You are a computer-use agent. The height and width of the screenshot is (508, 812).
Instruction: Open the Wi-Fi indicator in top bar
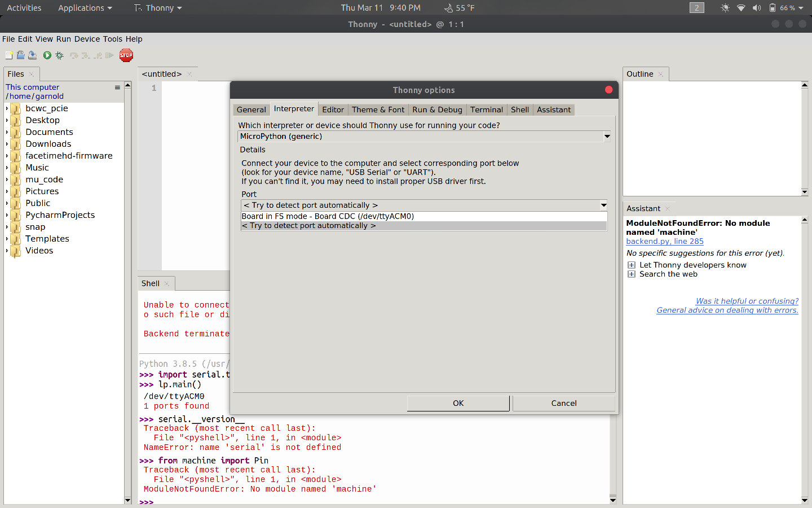pyautogui.click(x=741, y=8)
